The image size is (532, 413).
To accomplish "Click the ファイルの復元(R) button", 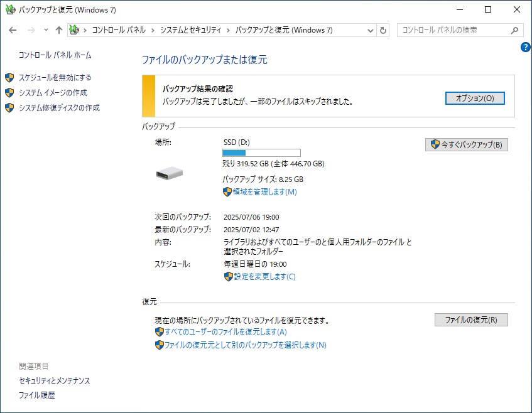I will click(x=471, y=319).
